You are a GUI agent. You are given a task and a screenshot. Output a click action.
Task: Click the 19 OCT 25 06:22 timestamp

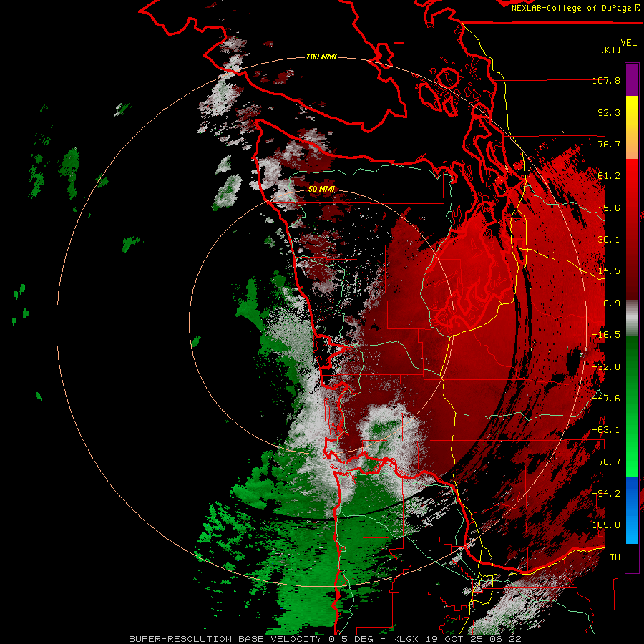474,639
